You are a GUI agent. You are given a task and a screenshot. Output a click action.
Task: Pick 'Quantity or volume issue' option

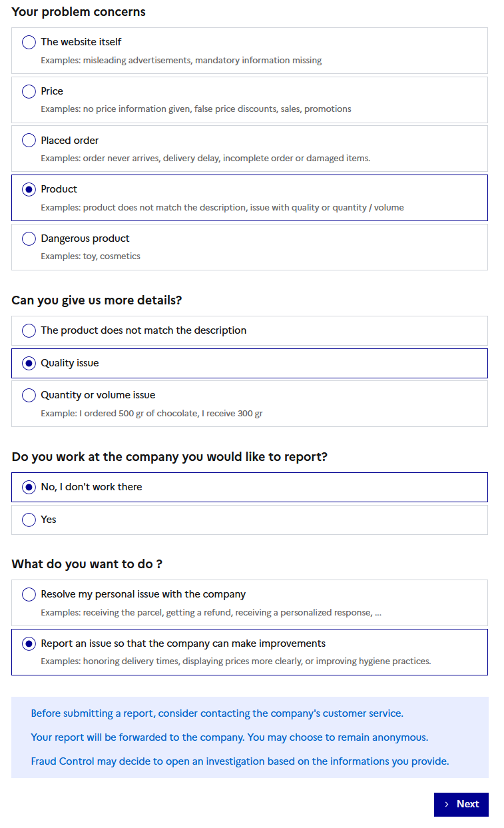click(29, 396)
